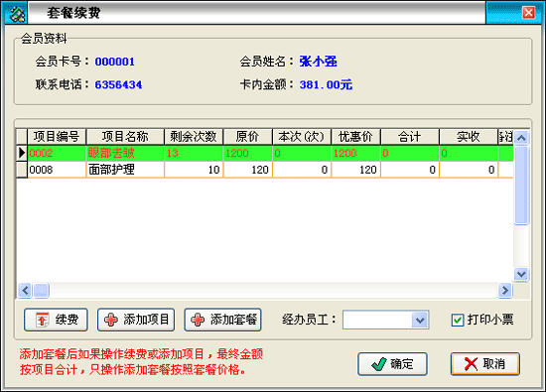This screenshot has height=392, width=546.
Task: Click the remaining count cell 13
Action: coord(194,153)
